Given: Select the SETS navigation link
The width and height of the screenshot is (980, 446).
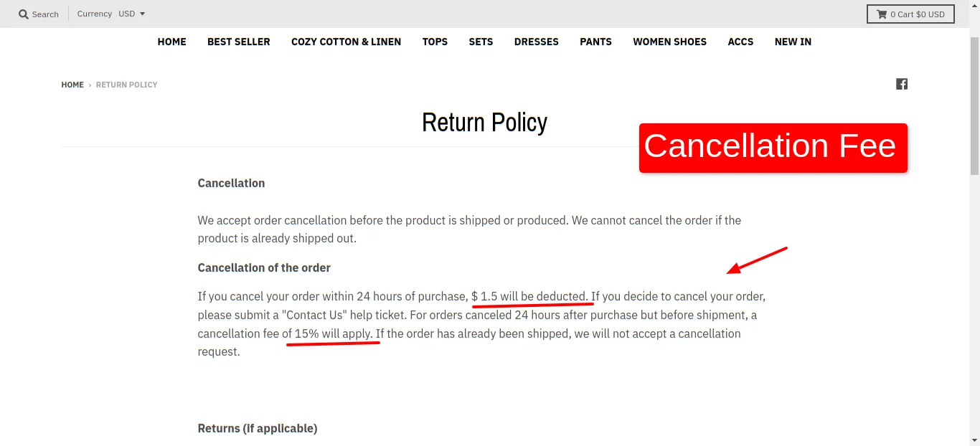Looking at the screenshot, I should pos(481,42).
